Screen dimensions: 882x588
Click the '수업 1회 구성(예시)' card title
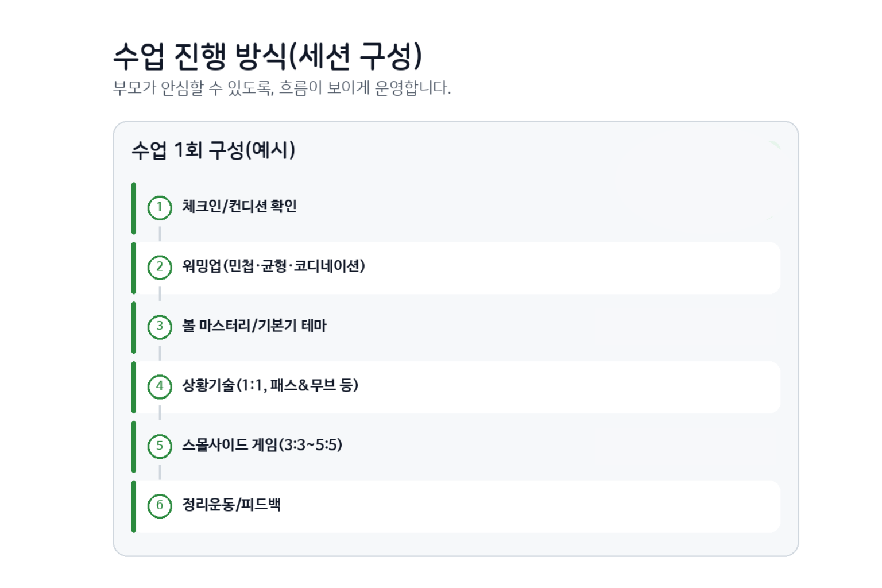point(213,150)
